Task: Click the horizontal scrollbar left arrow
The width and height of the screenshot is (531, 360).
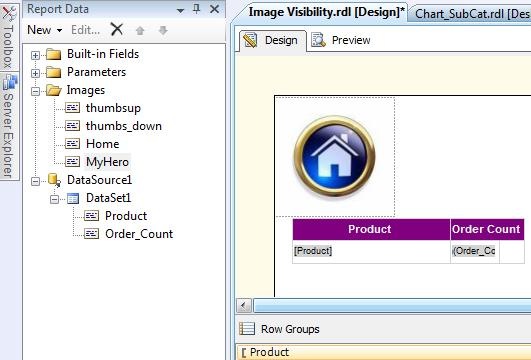Action: point(244,306)
